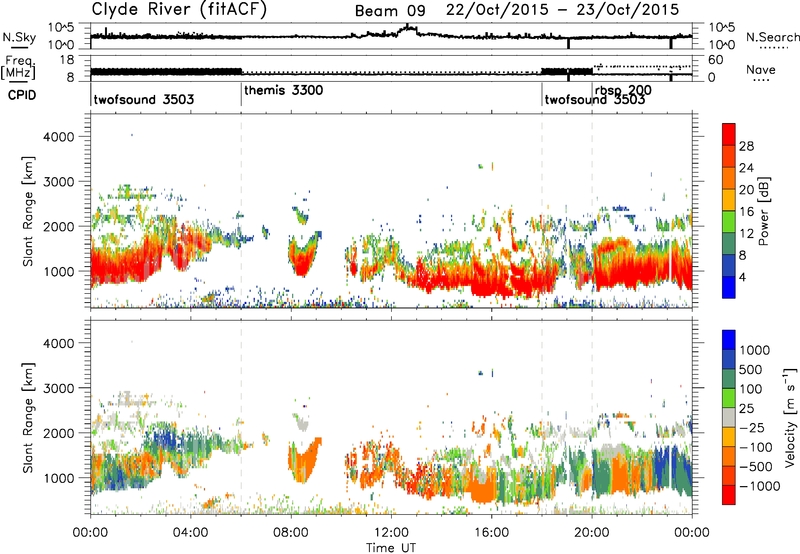This screenshot has height=554, width=800.
Task: Click the '28' Power colorbar tick label
Action: pyautogui.click(x=746, y=146)
